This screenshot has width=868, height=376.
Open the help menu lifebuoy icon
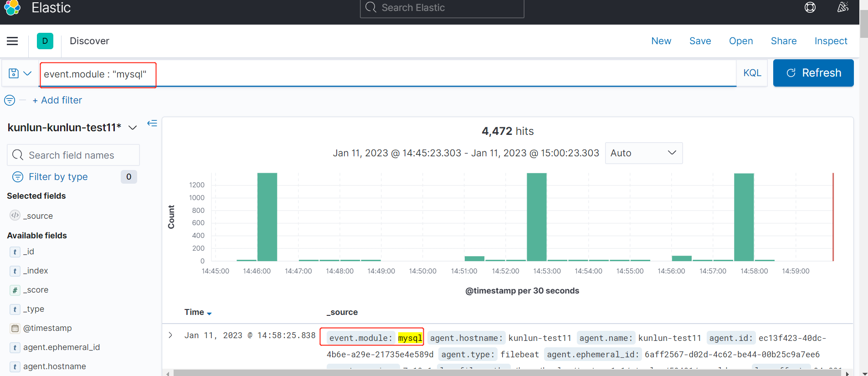(x=810, y=7)
